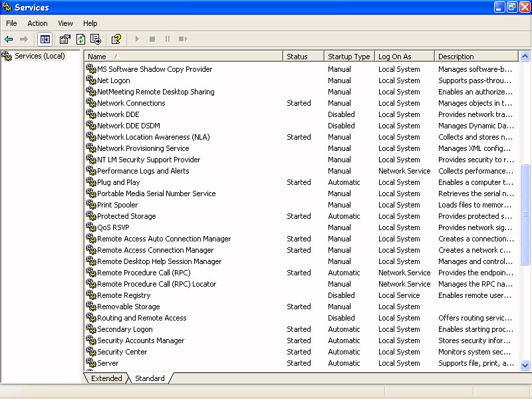Click the gear icon of Security Accounts Manager
The width and height of the screenshot is (532, 399).
tap(91, 340)
